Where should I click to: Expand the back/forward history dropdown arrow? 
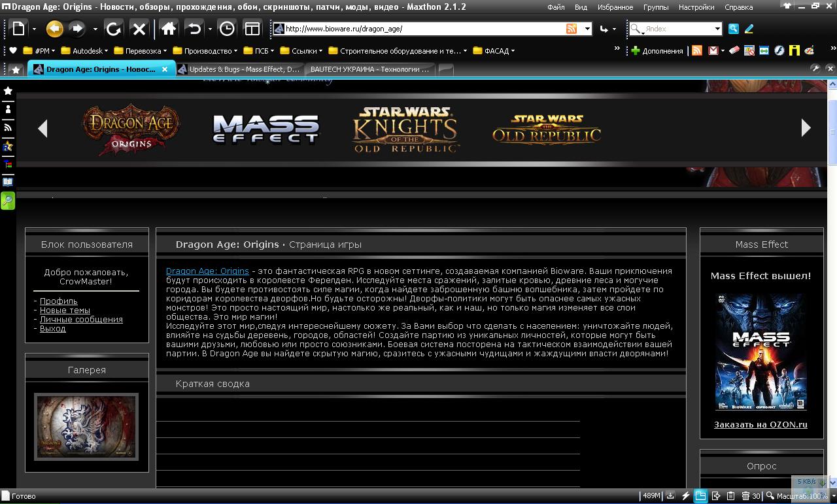coord(95,29)
